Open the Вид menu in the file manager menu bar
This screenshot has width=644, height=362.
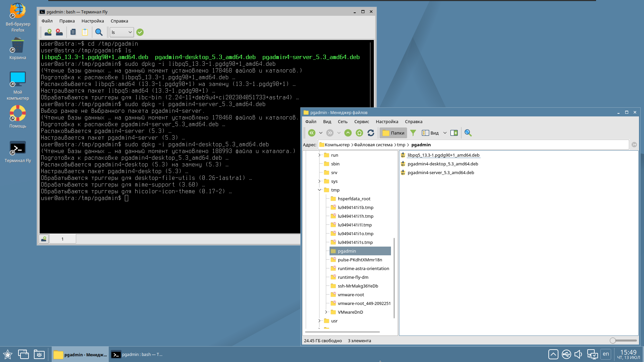coord(327,121)
